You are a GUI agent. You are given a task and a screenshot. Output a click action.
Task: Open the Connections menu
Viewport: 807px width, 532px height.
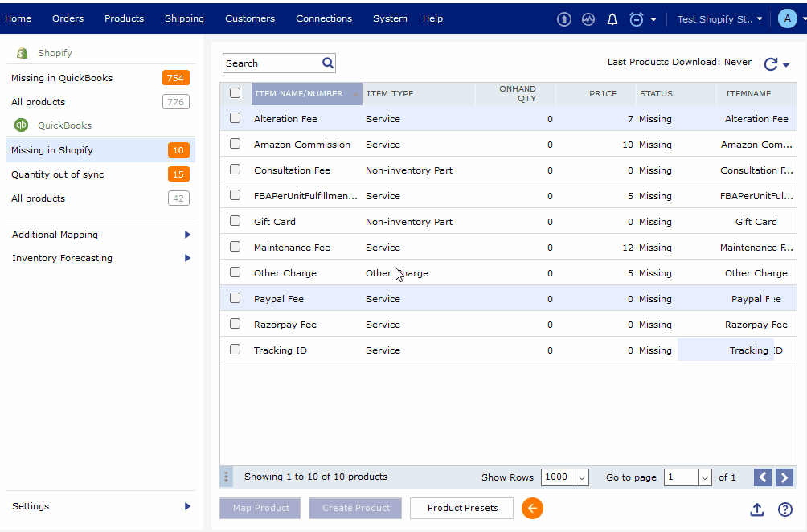point(324,18)
